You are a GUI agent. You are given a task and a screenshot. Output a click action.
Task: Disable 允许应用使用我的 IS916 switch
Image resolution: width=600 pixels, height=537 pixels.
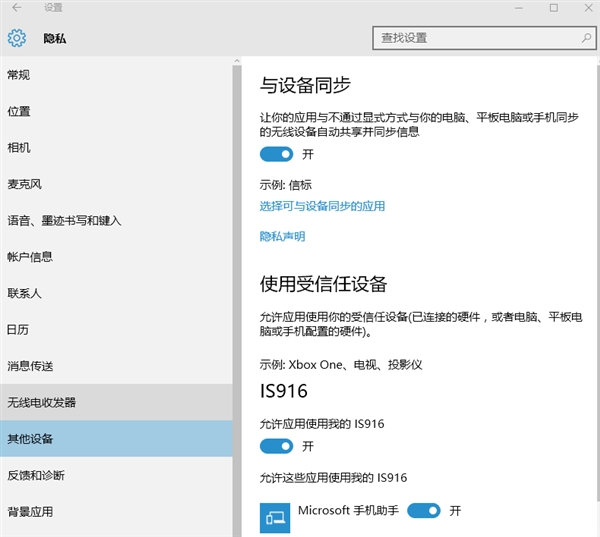277,445
